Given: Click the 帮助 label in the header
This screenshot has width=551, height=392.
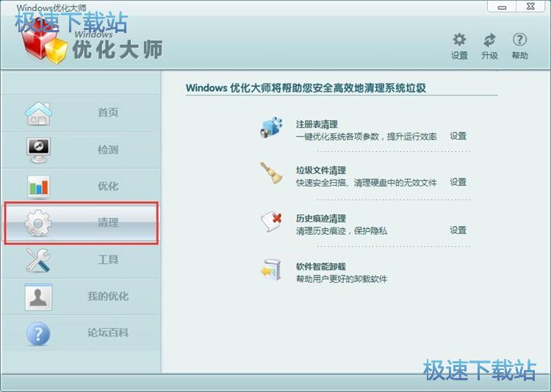Looking at the screenshot, I should (x=519, y=56).
